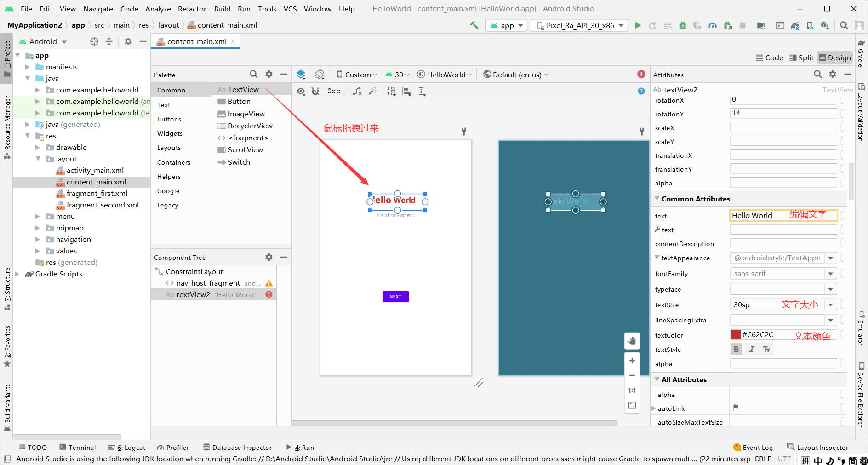Open the Logcat tool window
This screenshot has width=868, height=465.
click(x=127, y=447)
